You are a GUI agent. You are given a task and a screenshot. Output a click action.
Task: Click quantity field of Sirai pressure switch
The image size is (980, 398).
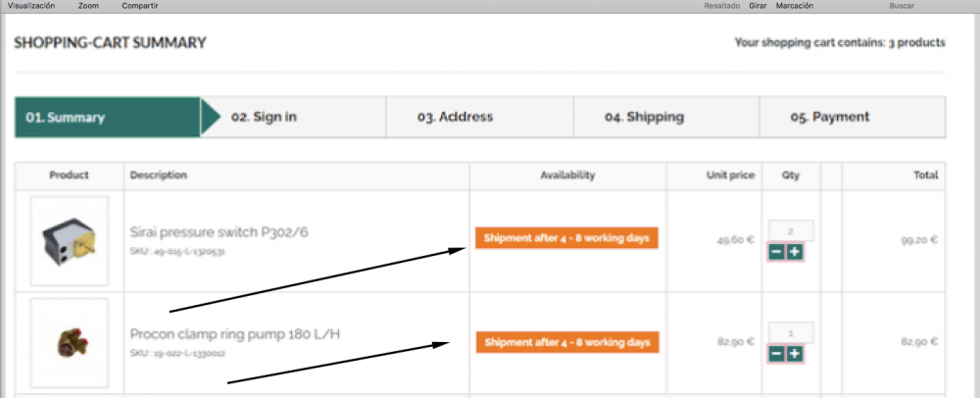point(790,231)
